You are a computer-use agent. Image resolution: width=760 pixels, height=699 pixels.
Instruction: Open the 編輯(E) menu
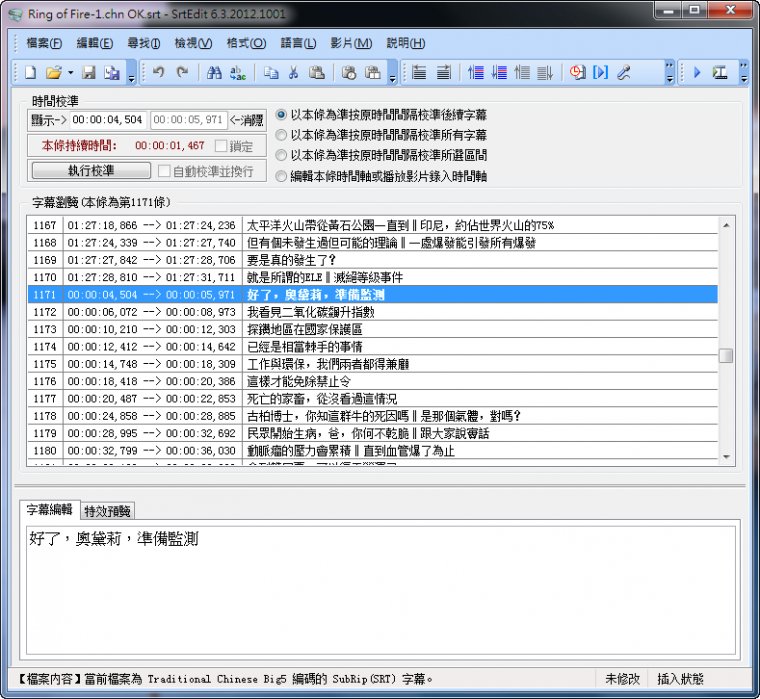(95, 43)
